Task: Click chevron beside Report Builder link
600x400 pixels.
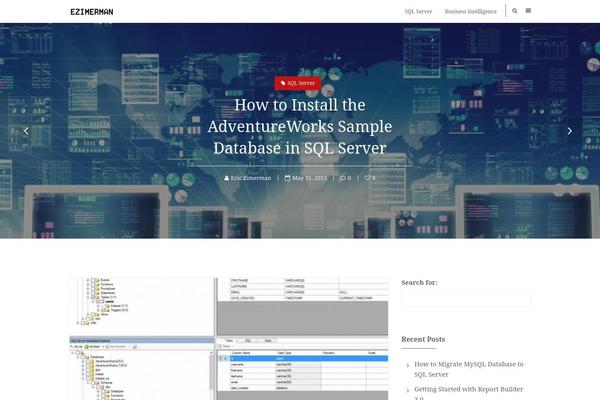Action: coord(408,390)
